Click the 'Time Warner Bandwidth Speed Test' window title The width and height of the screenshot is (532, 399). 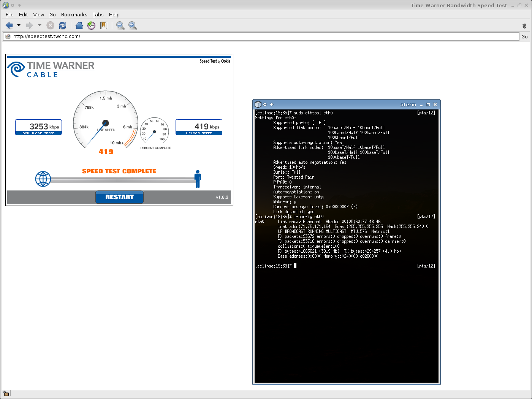[x=459, y=5]
